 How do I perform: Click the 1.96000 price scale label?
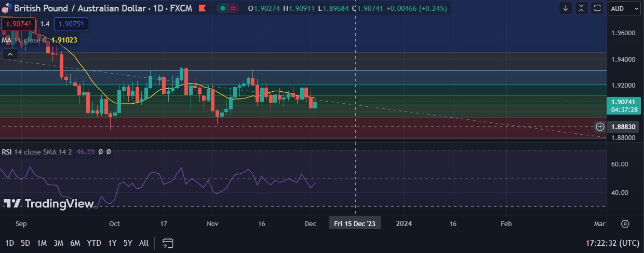(624, 33)
